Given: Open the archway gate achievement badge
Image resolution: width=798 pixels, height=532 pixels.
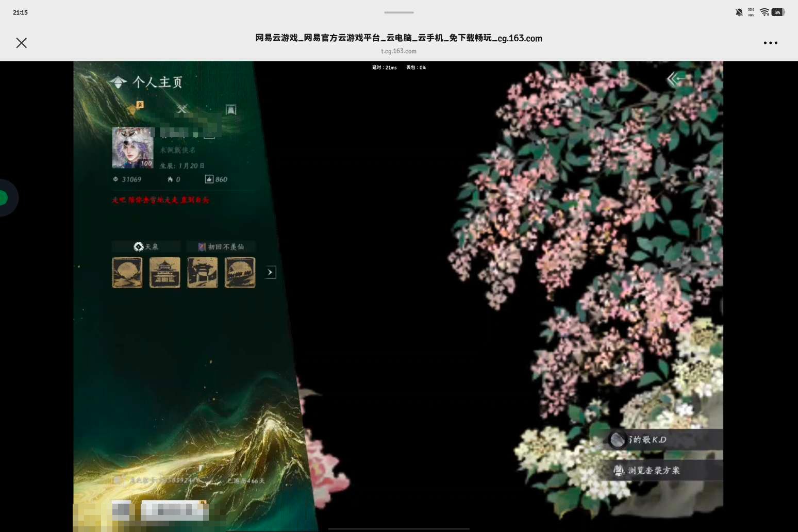Looking at the screenshot, I should pyautogui.click(x=203, y=272).
